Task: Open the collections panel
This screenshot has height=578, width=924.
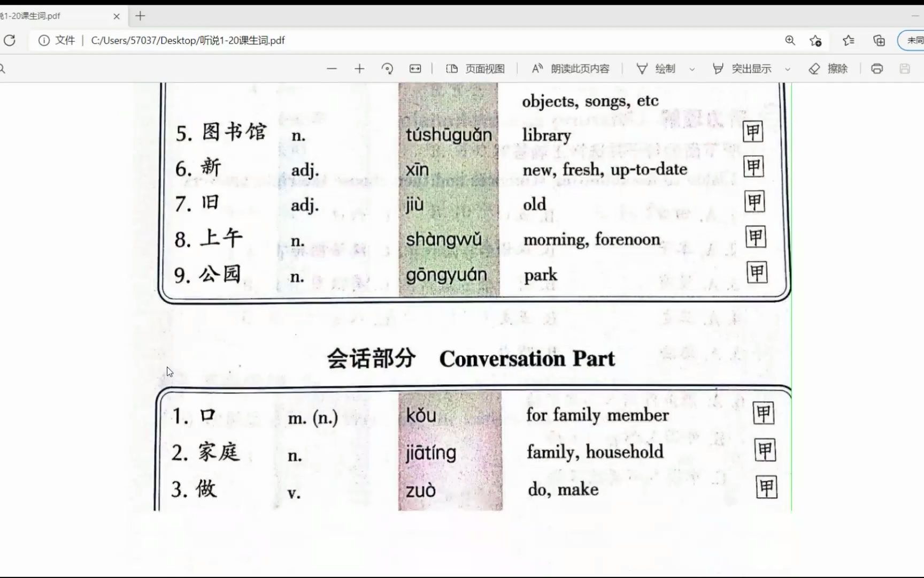Action: tap(879, 40)
